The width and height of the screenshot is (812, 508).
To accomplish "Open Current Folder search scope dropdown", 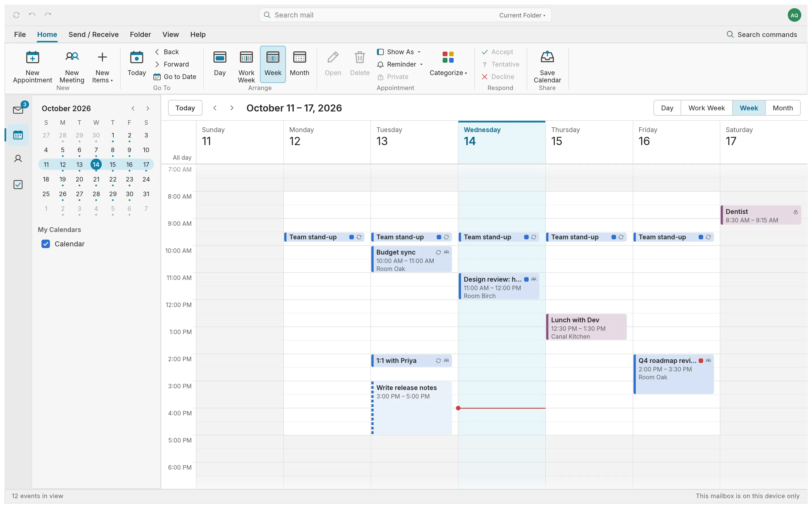I will pos(522,15).
